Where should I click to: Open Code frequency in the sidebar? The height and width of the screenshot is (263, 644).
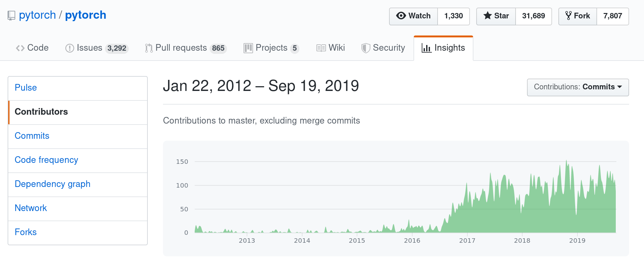coord(78,160)
